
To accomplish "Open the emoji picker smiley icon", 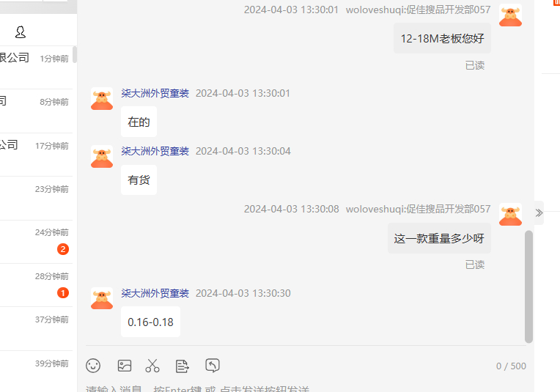I will click(x=93, y=366).
